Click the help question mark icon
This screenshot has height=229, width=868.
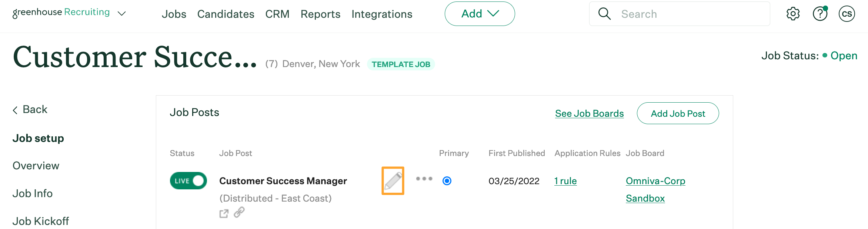pos(820,14)
